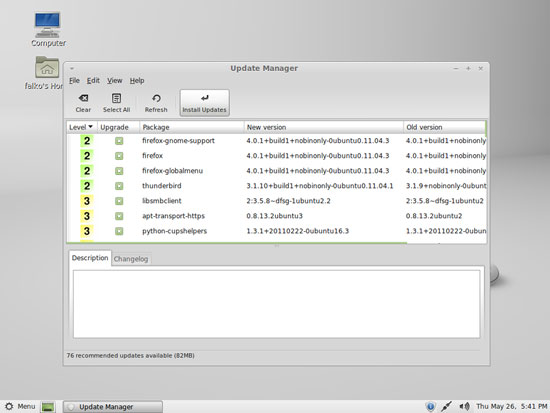Minimize the Update Manager window

pyautogui.click(x=456, y=68)
